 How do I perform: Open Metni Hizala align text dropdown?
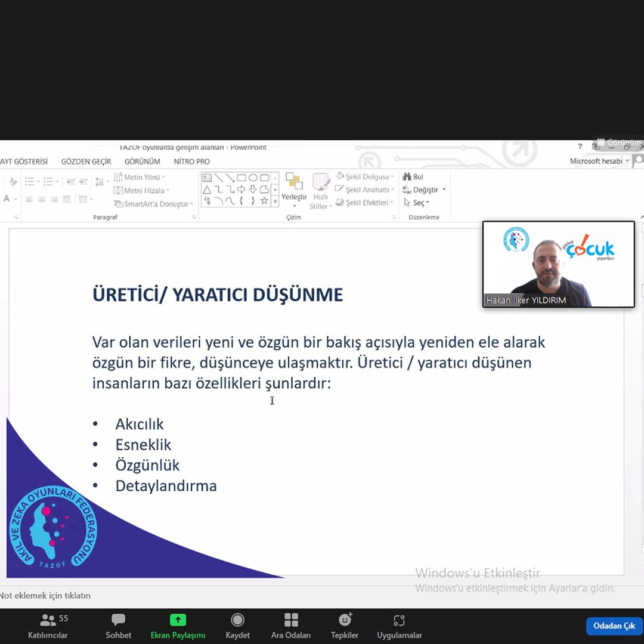141,191
